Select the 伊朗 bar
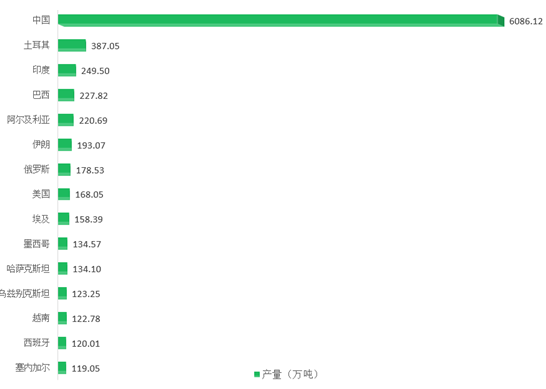The image size is (546, 389). [x=65, y=145]
